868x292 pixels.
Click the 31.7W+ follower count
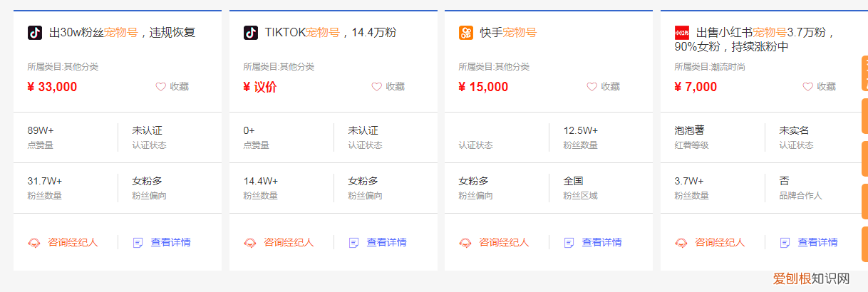[45, 182]
